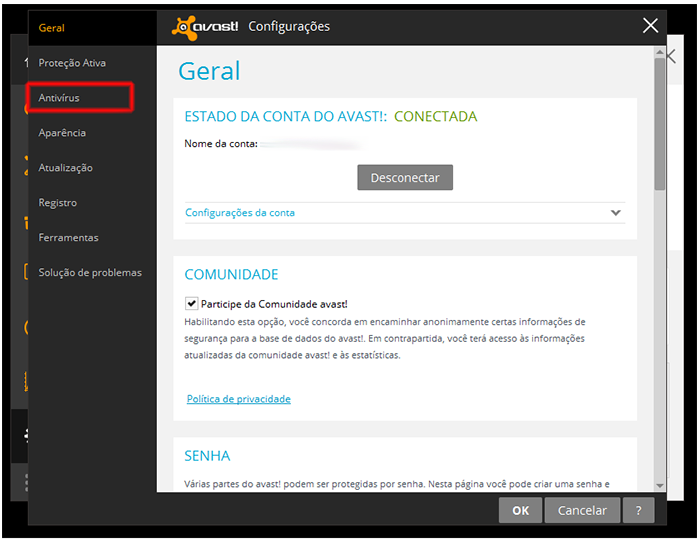
Task: Open the Atualização settings
Action: coord(66,168)
